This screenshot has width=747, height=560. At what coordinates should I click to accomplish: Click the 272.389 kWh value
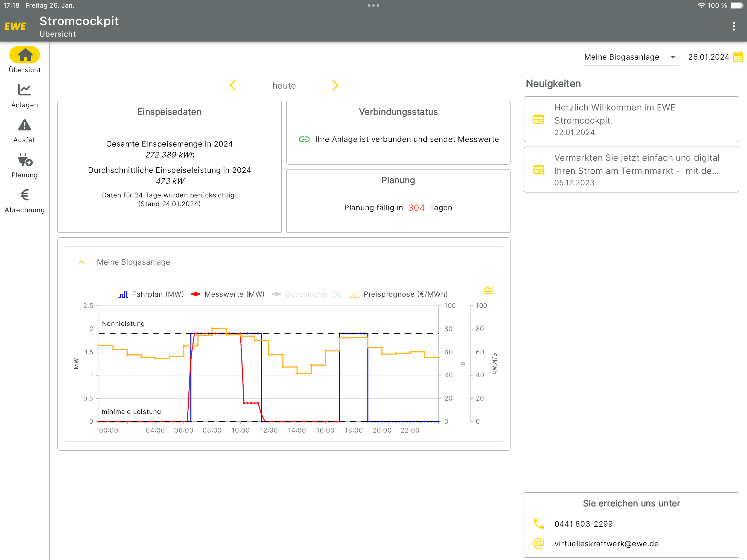point(170,155)
